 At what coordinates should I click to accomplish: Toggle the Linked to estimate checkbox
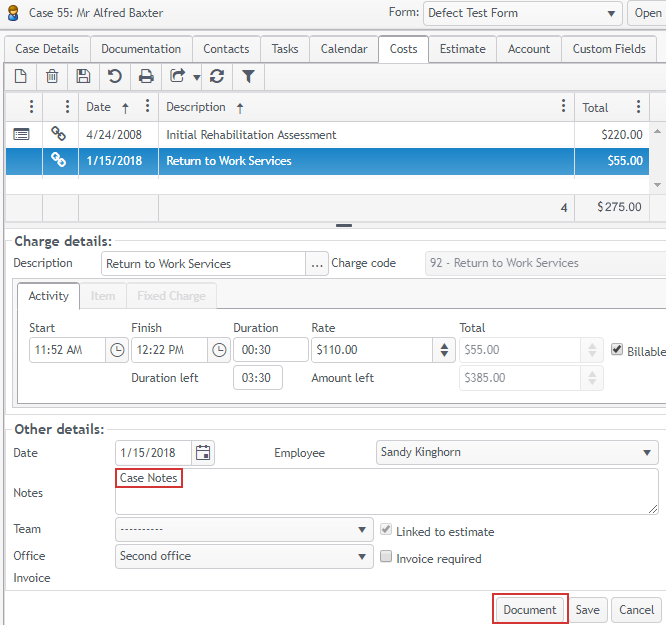click(x=386, y=530)
